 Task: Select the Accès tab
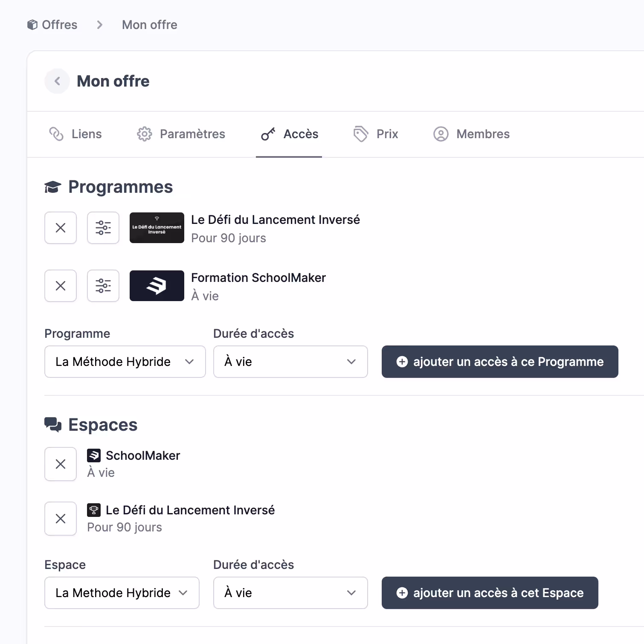tap(289, 134)
